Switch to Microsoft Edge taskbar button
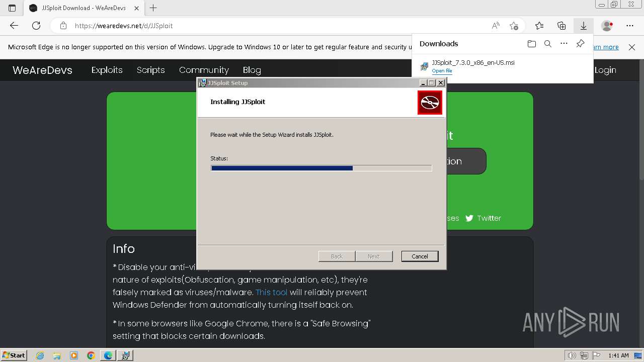The height and width of the screenshot is (362, 644). tap(108, 355)
